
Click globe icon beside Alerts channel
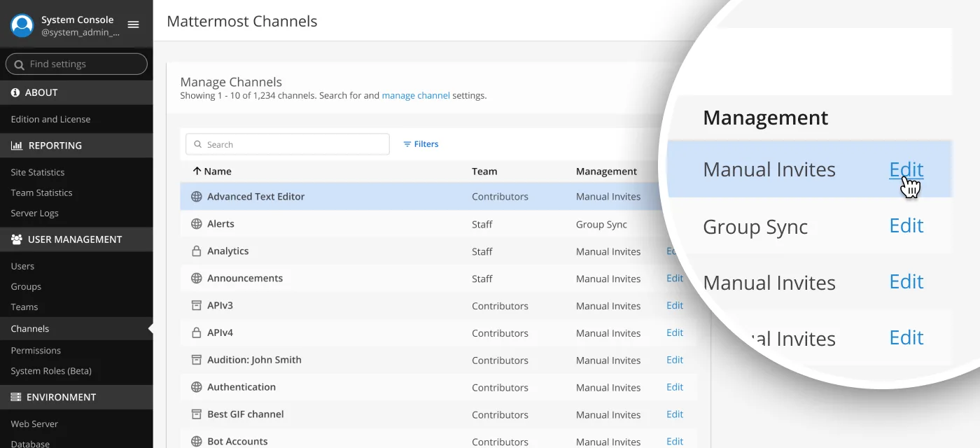197,224
